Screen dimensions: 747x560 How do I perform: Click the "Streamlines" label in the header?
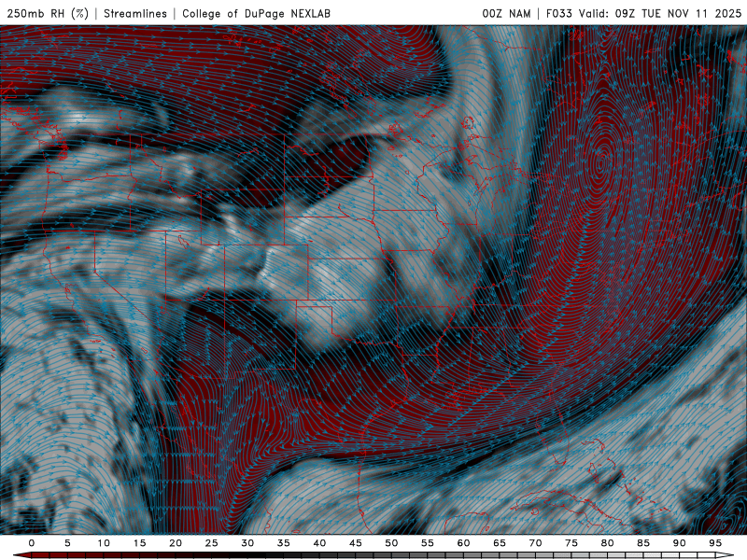point(135,14)
